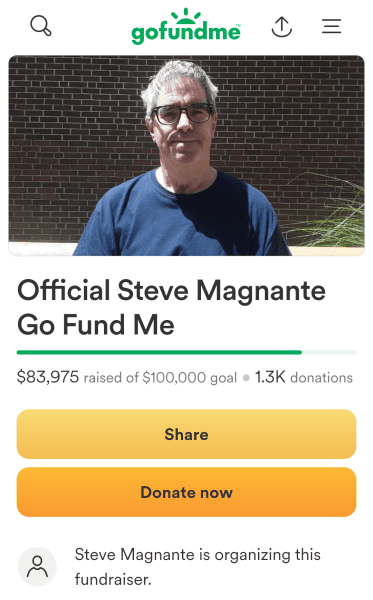Image resolution: width=373 pixels, height=600 pixels.
Task: Click "Steve Magnante is organizing this fundraiser" text
Action: point(197,567)
